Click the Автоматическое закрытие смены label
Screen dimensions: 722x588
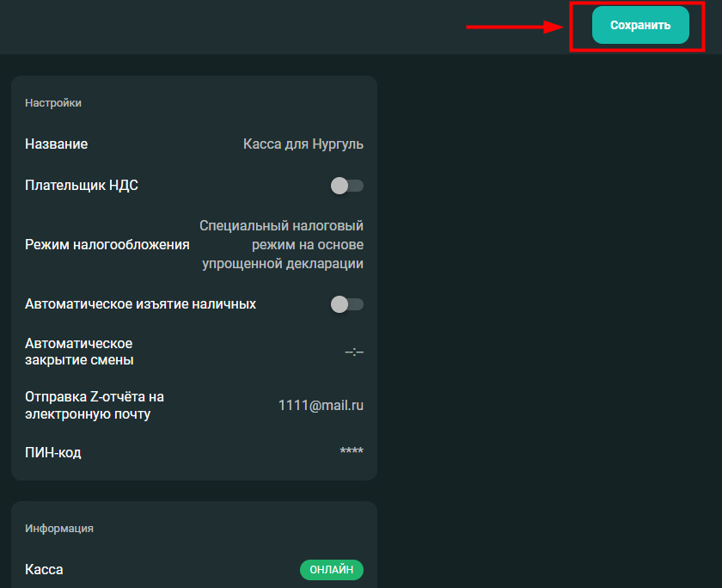point(79,352)
